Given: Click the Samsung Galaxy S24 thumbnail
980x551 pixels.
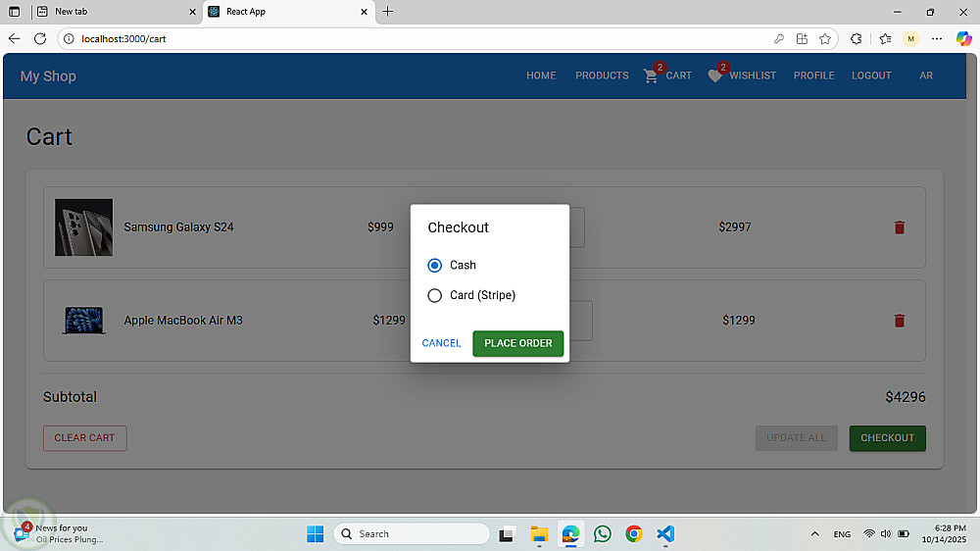Looking at the screenshot, I should click(83, 227).
